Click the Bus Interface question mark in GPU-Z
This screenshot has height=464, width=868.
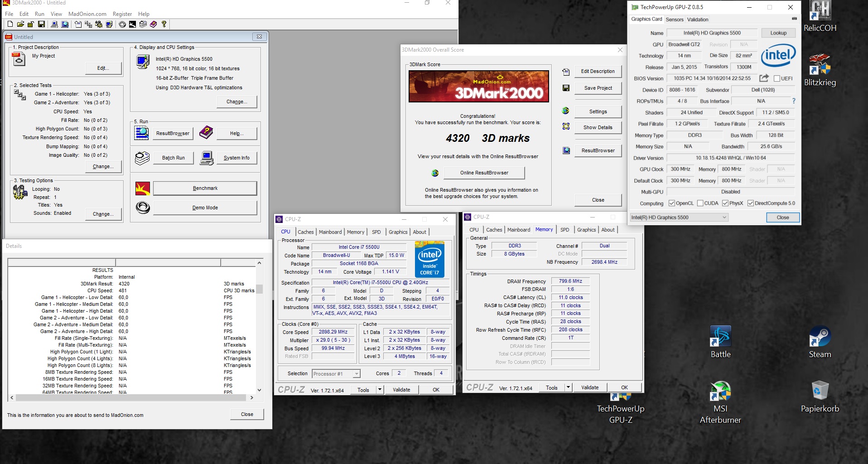click(x=794, y=101)
